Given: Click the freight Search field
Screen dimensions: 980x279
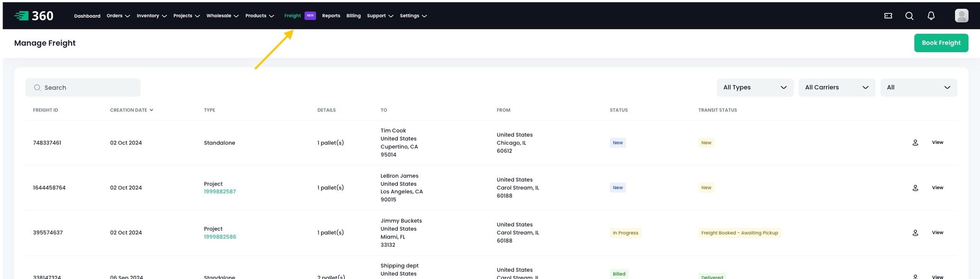Looking at the screenshot, I should [x=83, y=87].
